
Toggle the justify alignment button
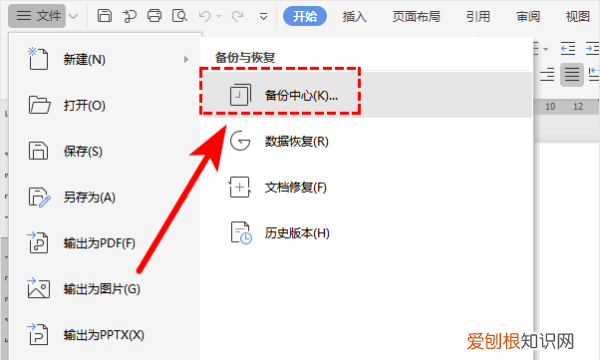(572, 75)
